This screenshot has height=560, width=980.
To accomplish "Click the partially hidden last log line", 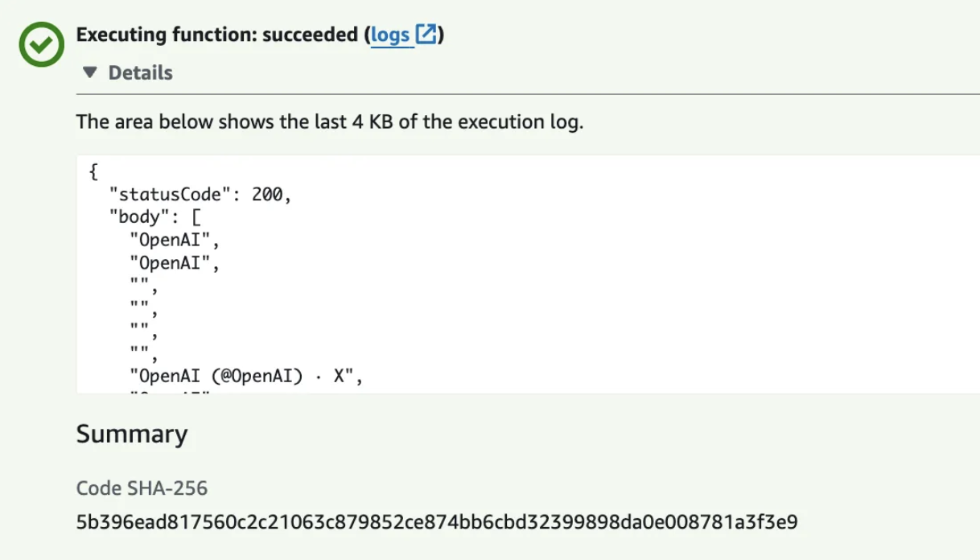I will (169, 391).
